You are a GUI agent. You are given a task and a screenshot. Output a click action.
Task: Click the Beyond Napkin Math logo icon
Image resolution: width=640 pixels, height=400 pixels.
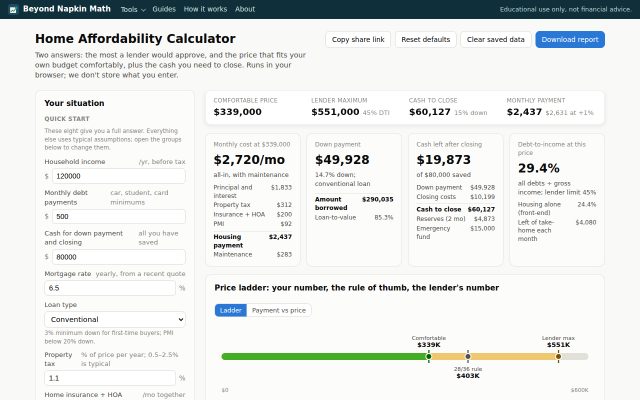(x=13, y=9)
